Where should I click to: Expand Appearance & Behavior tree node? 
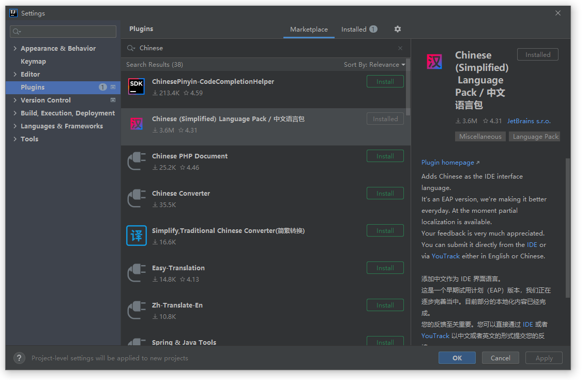coord(14,49)
